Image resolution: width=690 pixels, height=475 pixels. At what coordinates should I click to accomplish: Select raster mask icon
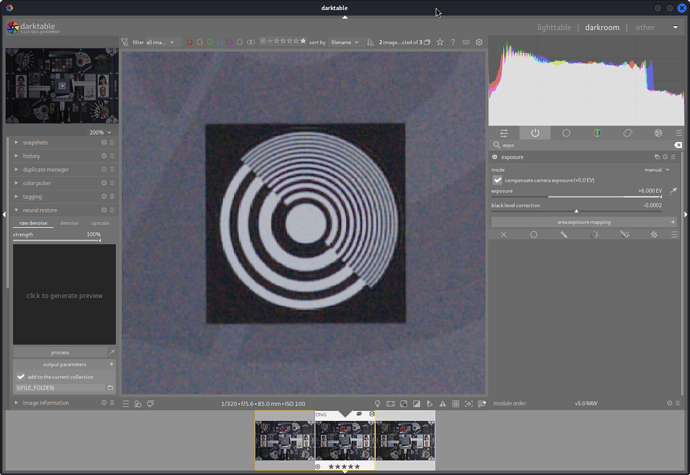pos(654,235)
